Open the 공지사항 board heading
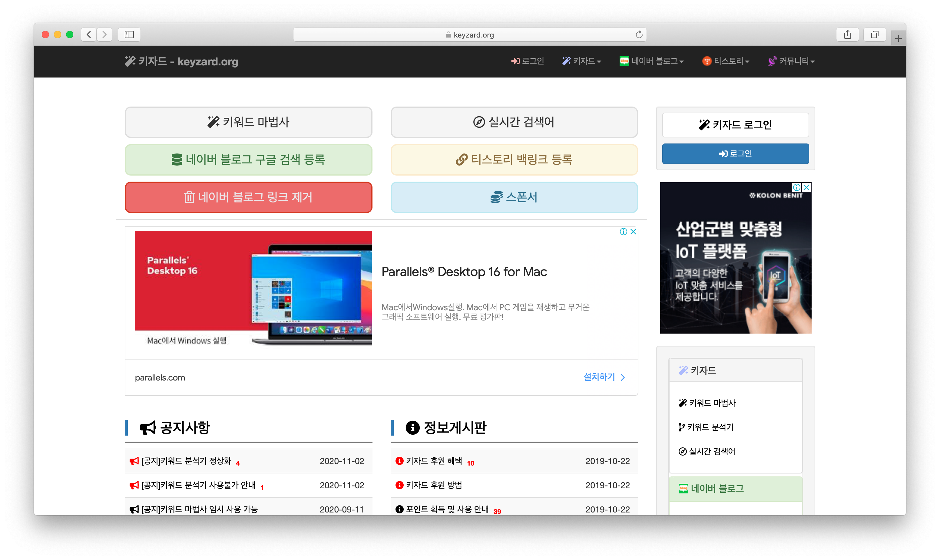940x560 pixels. [x=175, y=427]
